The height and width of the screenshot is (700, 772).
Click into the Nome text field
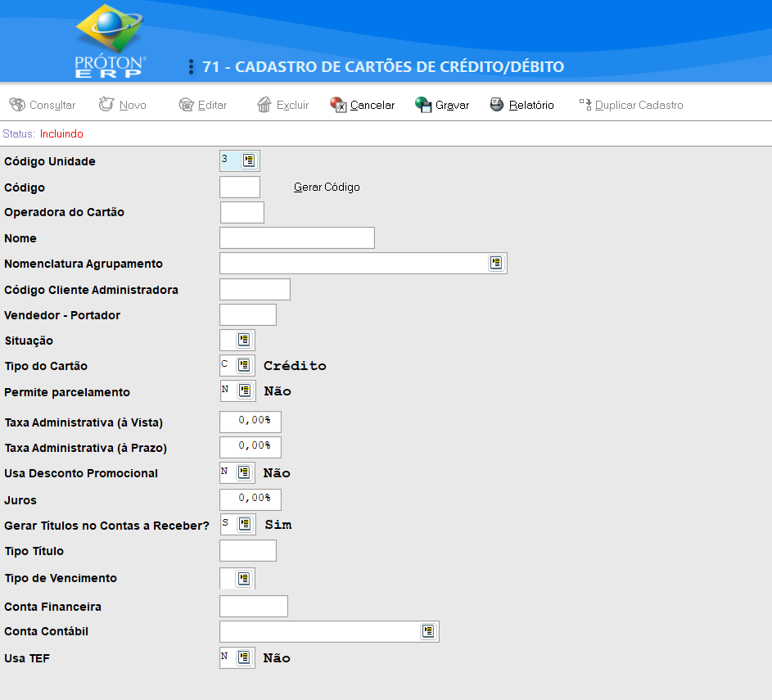point(296,238)
